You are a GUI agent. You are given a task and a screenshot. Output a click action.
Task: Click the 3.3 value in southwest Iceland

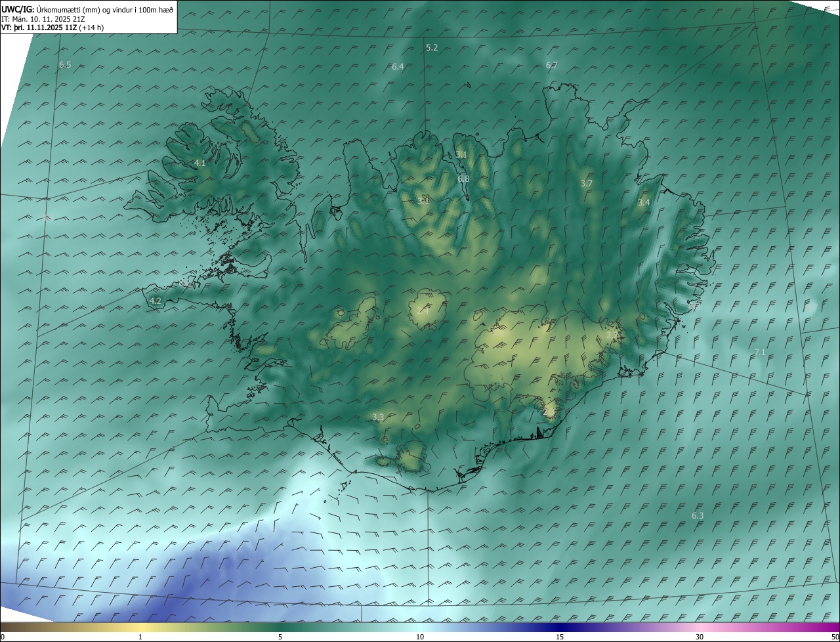tap(378, 417)
